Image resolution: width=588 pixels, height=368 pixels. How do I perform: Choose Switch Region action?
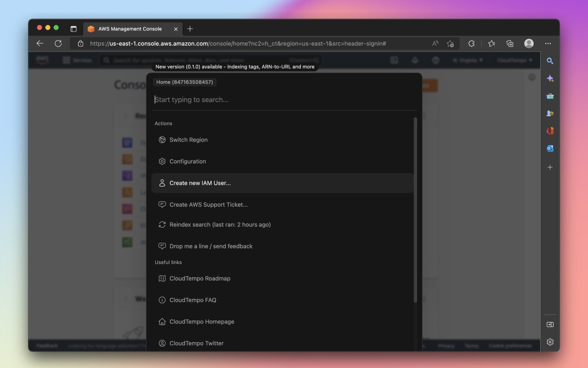coord(283,140)
